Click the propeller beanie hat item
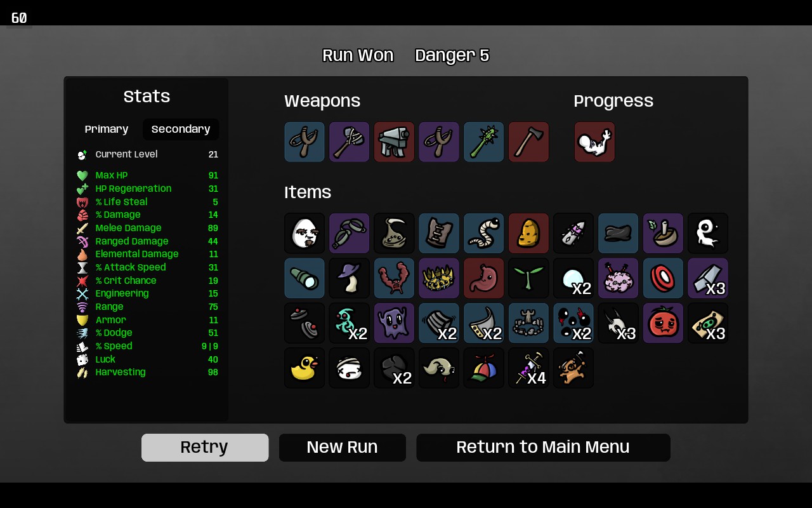 tap(483, 368)
